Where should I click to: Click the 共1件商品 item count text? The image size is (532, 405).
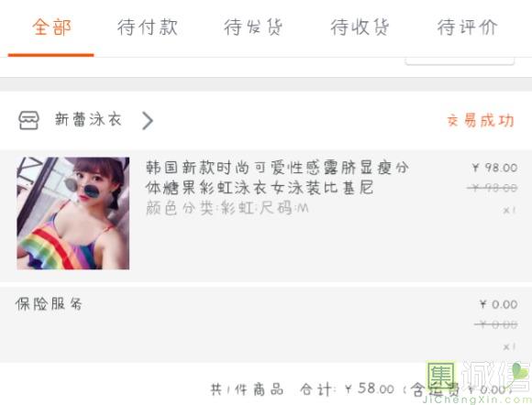[x=247, y=389]
